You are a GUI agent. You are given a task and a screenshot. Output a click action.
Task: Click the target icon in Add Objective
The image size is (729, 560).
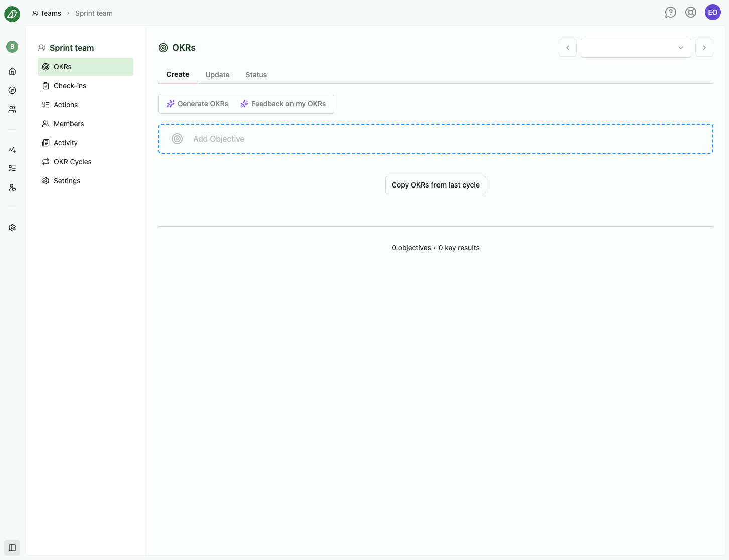[177, 139]
